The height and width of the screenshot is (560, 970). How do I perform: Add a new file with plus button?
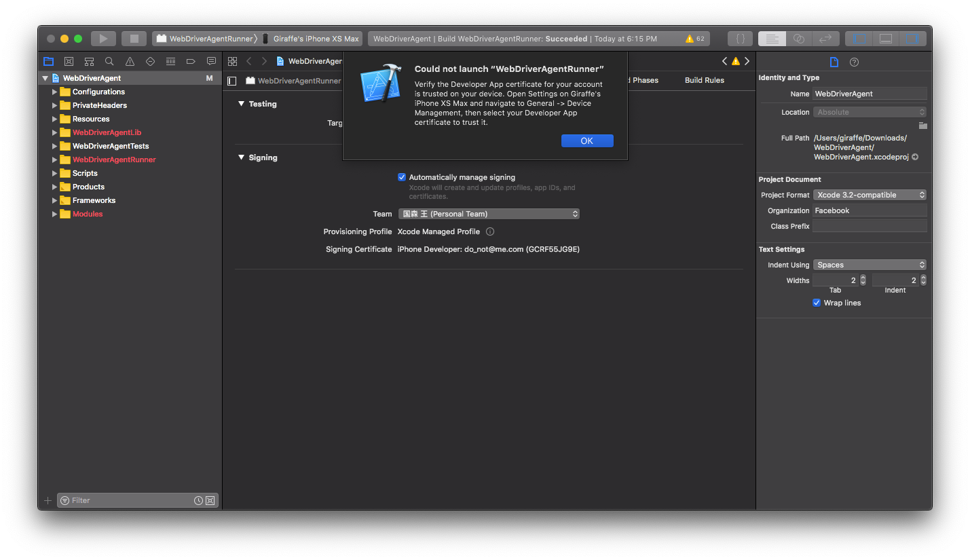[x=48, y=500]
